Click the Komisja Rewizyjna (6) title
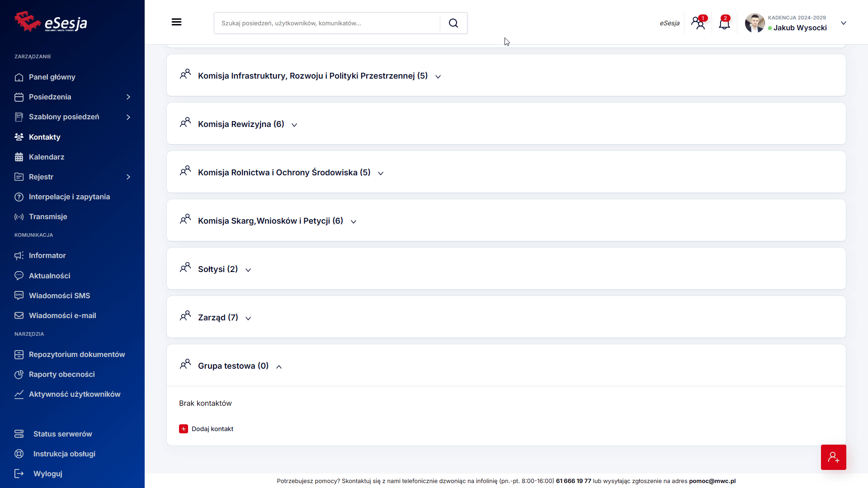The height and width of the screenshot is (488, 868). (x=241, y=124)
